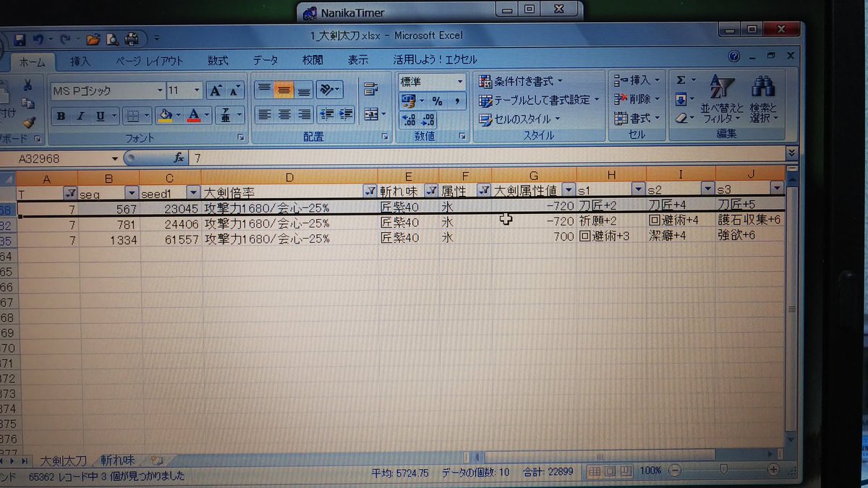Open 条件付き書式 conditional formatting
The height and width of the screenshot is (488, 868).
(521, 81)
